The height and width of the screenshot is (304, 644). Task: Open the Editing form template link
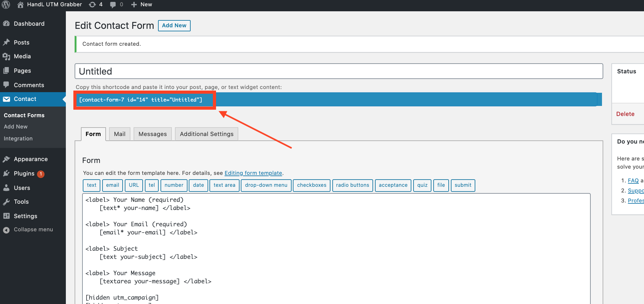[x=253, y=173]
